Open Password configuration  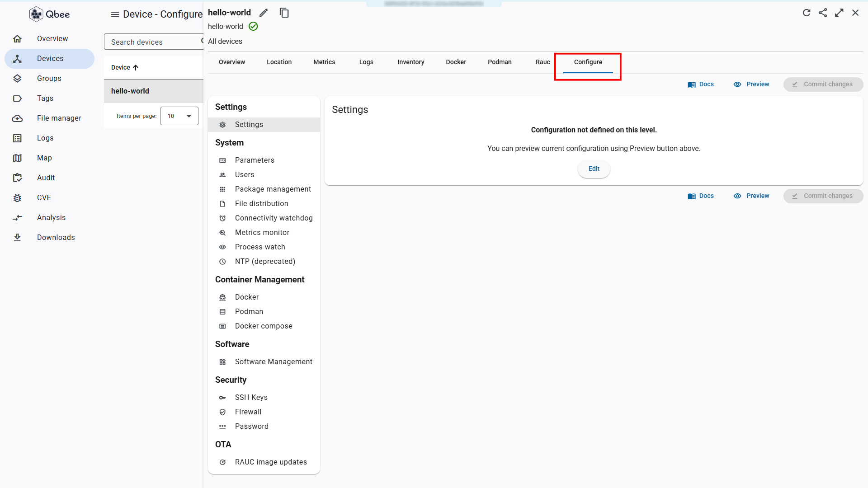point(264,427)
